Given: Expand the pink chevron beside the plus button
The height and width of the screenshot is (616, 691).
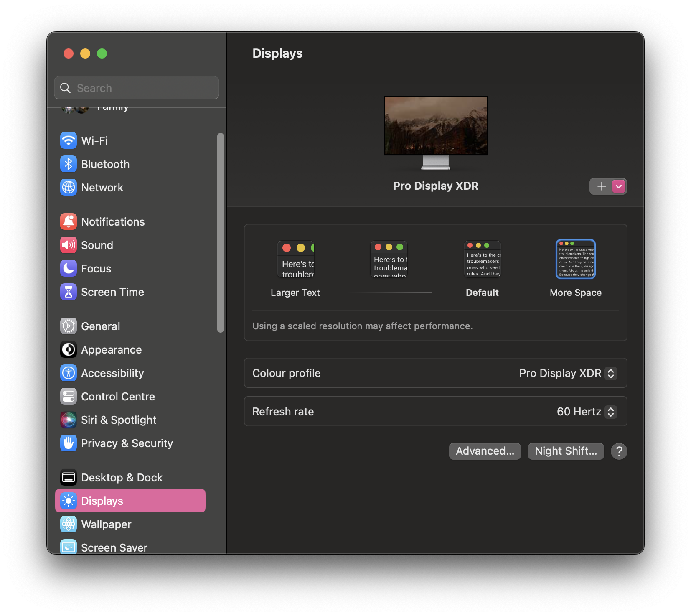Looking at the screenshot, I should (619, 186).
